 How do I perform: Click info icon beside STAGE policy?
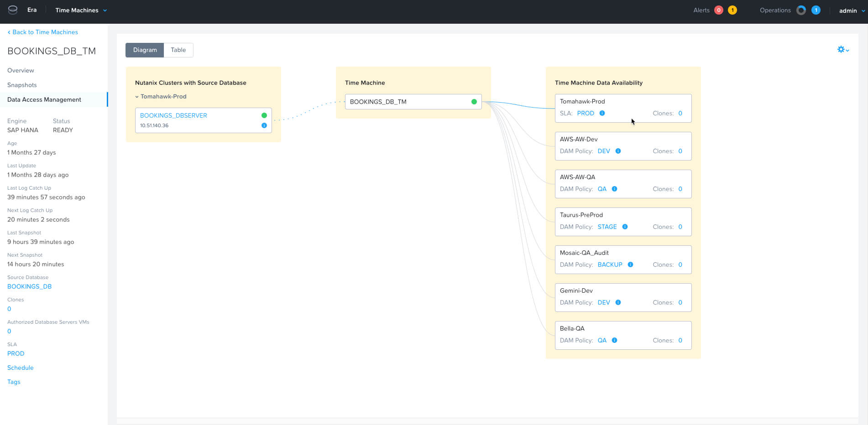625,227
